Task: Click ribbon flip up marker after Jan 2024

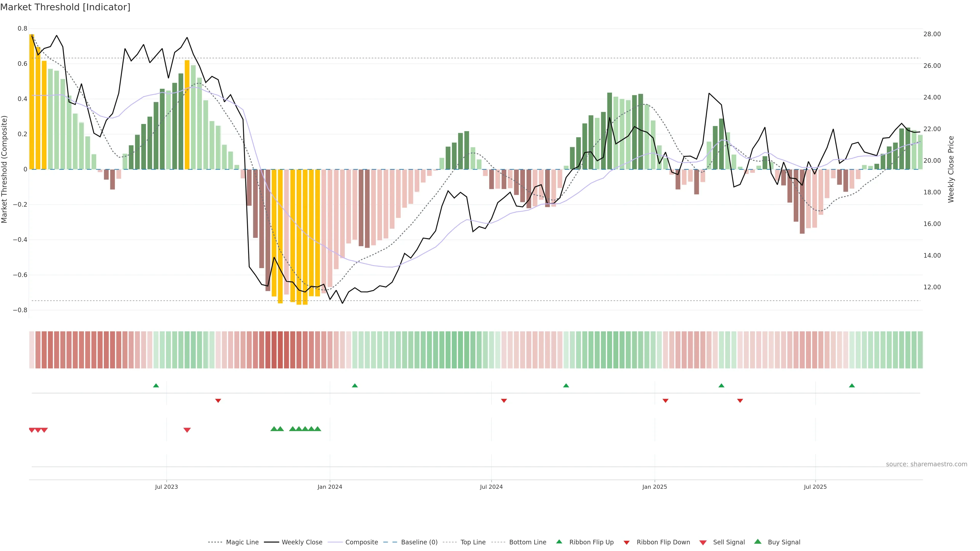Action: pyautogui.click(x=354, y=386)
